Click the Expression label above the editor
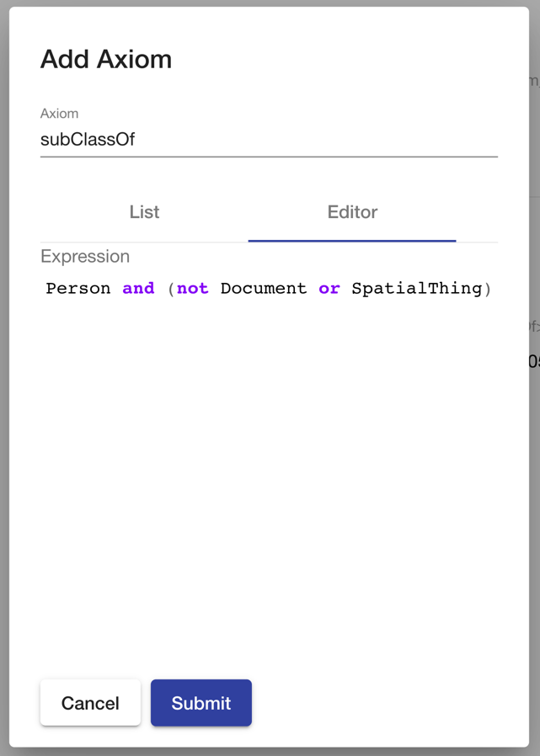540x756 pixels. [x=84, y=257]
